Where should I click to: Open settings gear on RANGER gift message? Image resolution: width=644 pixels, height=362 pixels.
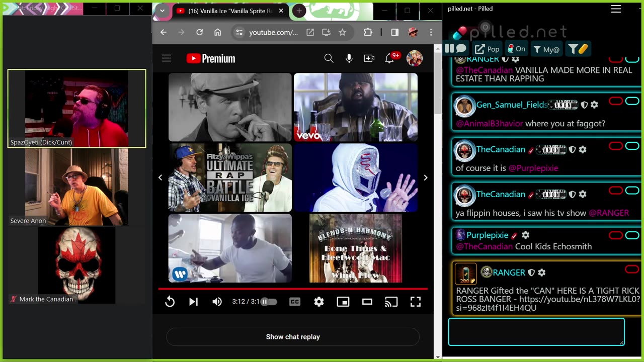click(541, 273)
